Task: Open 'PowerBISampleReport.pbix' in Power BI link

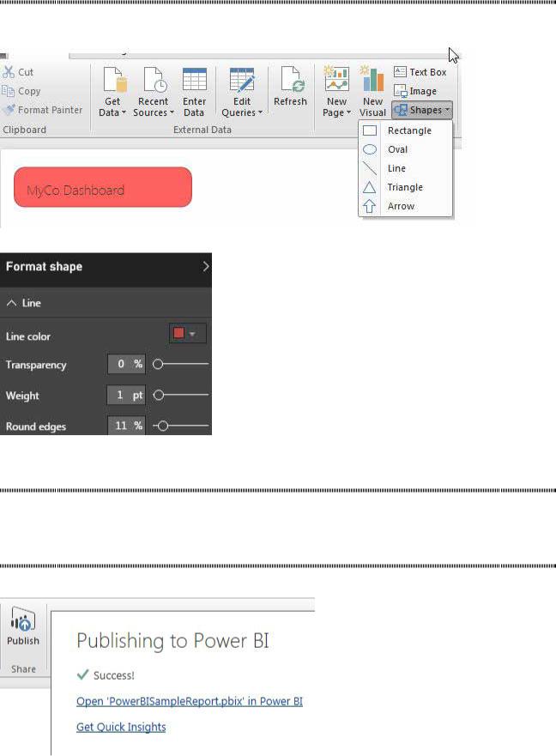Action: (190, 701)
